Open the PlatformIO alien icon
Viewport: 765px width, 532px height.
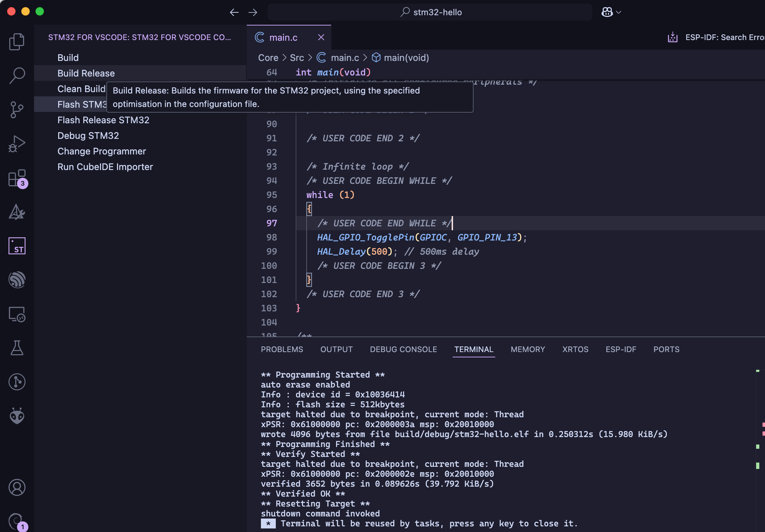pos(17,416)
